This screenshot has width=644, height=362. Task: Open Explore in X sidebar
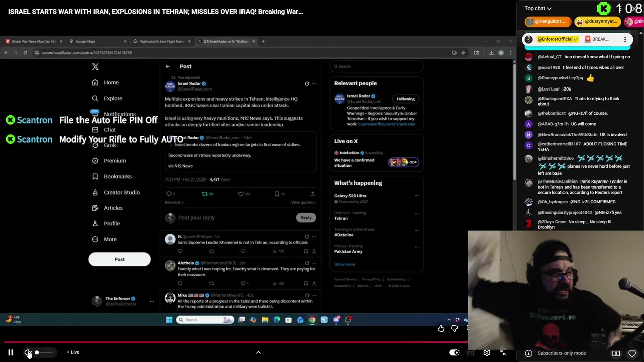[x=107, y=98]
